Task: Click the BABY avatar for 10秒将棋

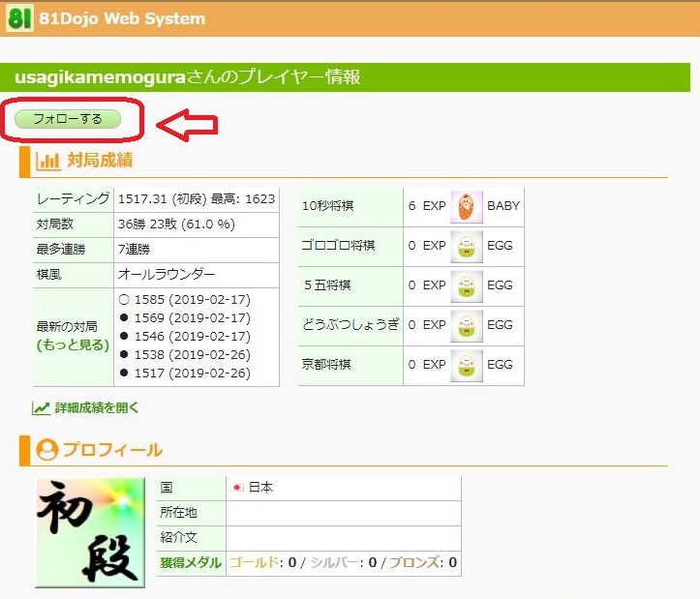Action: pyautogui.click(x=467, y=207)
